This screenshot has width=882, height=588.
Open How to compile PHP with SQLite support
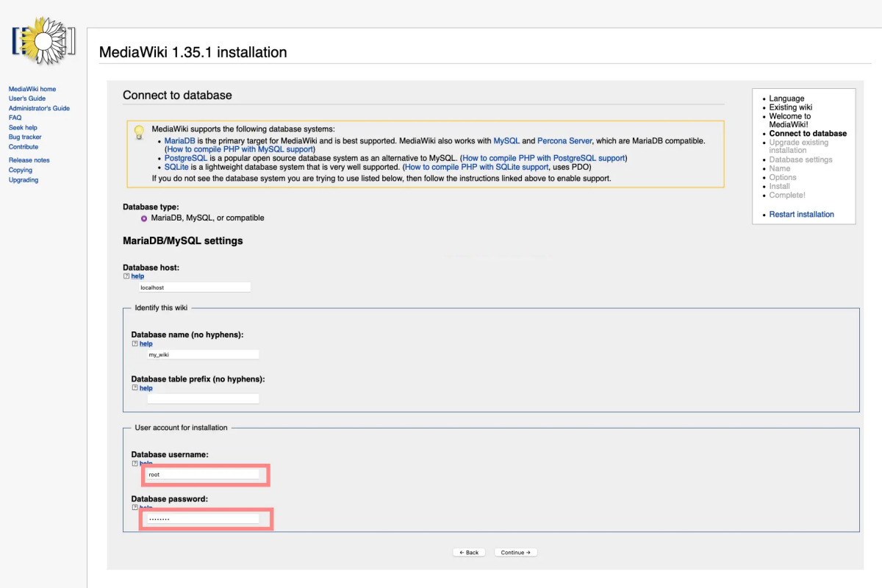[x=476, y=167]
